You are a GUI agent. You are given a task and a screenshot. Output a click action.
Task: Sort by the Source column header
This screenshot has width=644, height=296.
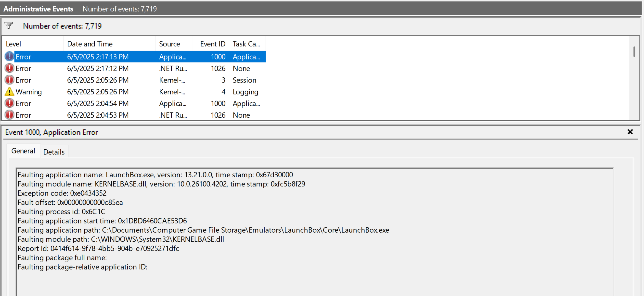click(174, 44)
